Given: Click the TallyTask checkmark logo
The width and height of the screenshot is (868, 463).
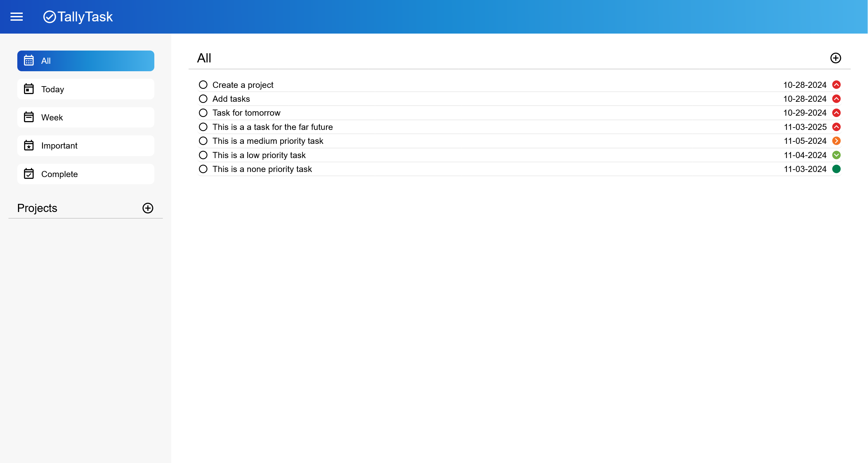Looking at the screenshot, I should [x=50, y=17].
